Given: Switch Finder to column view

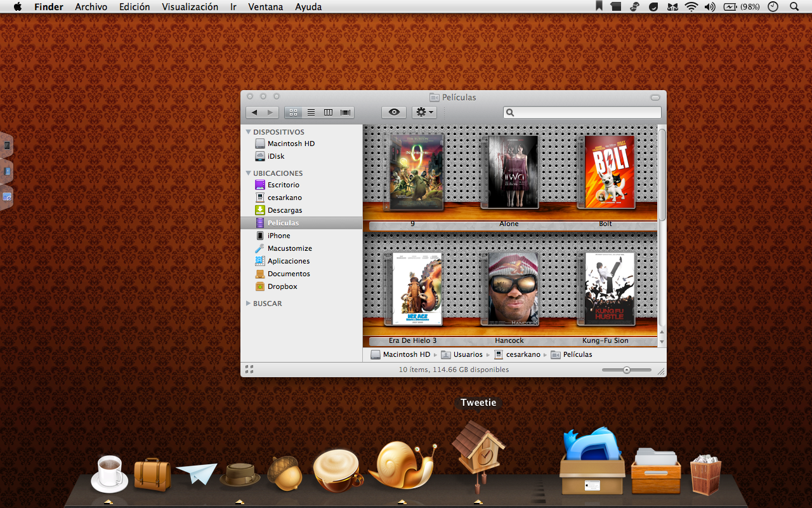Looking at the screenshot, I should [328, 112].
